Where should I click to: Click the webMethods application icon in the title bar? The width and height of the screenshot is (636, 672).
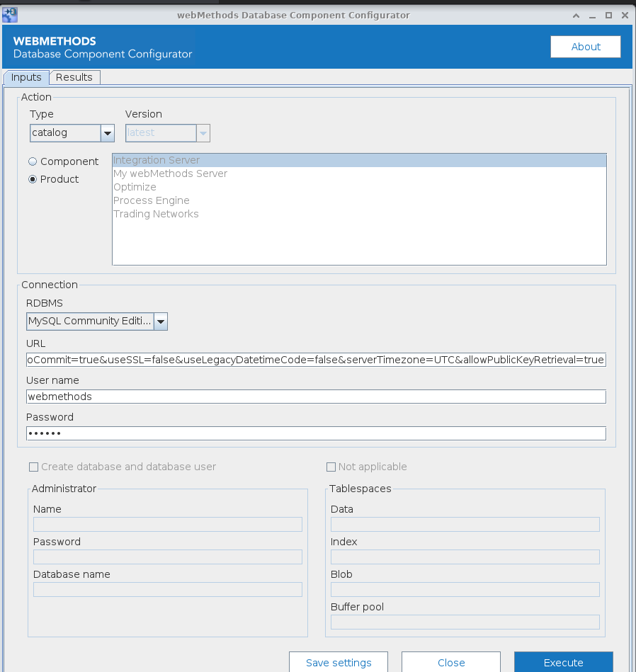pyautogui.click(x=9, y=15)
